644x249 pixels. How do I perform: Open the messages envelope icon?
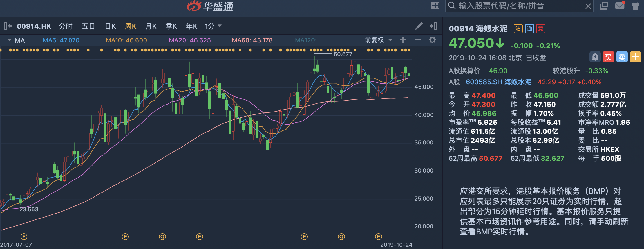(x=620, y=5)
